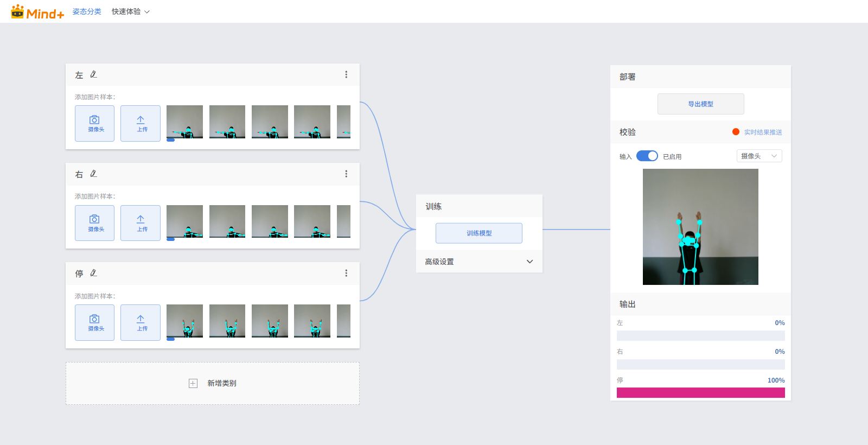Open more options for the 右 class

click(346, 174)
